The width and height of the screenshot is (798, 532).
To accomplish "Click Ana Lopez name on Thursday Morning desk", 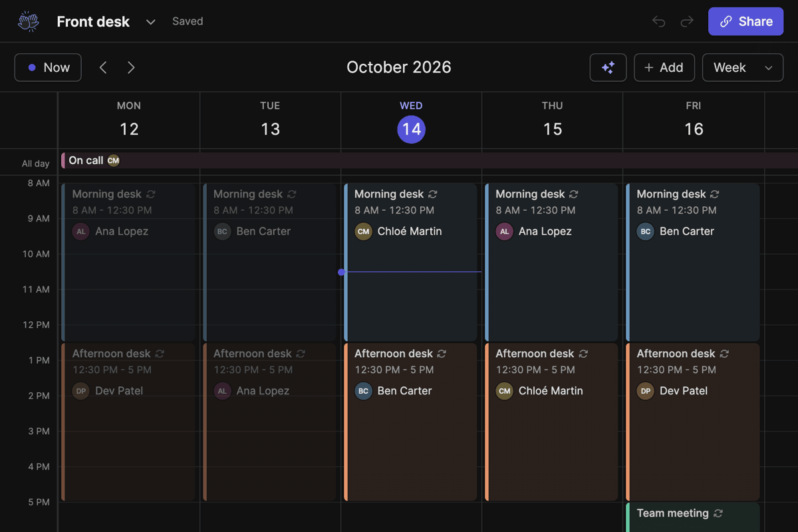I will pyautogui.click(x=546, y=231).
